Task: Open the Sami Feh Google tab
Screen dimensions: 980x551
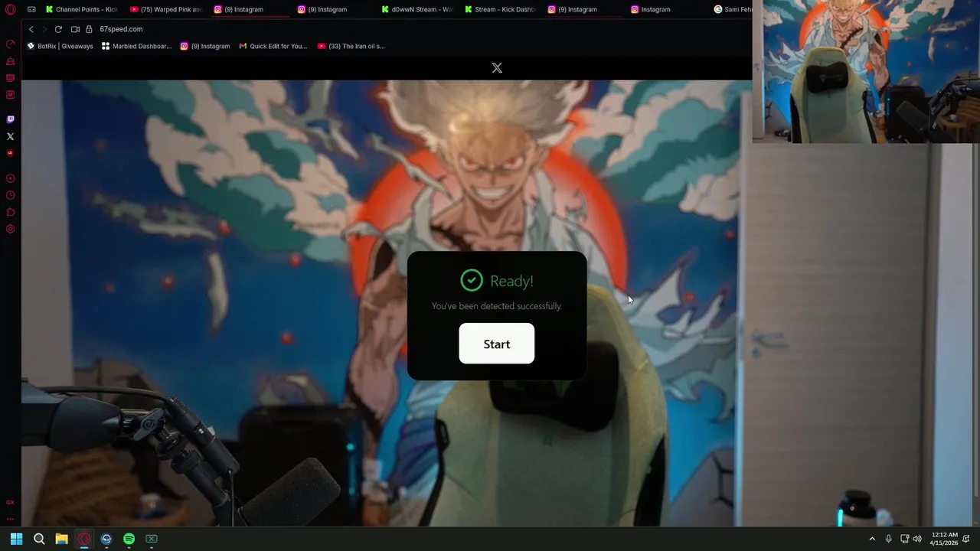Action: pyautogui.click(x=733, y=9)
